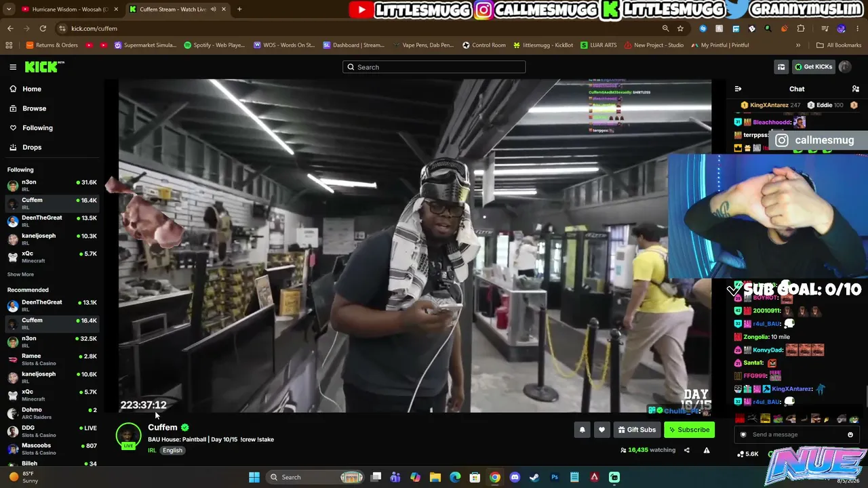The height and width of the screenshot is (488, 868).
Task: Open the Returns & Orders bookmark
Action: (52, 45)
